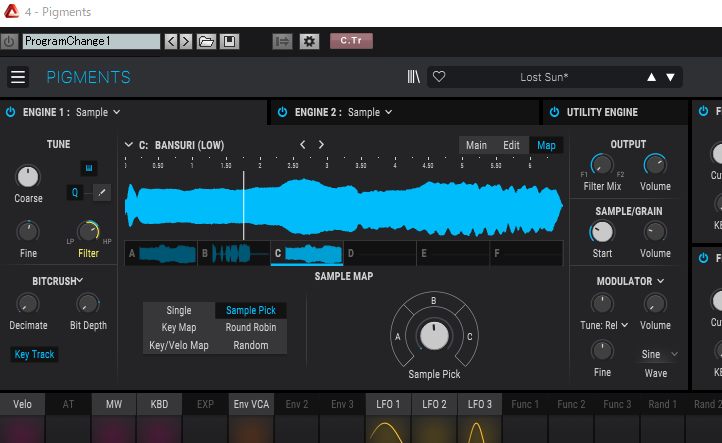722x443 pixels.
Task: Click the C.Tr host button
Action: click(x=351, y=41)
